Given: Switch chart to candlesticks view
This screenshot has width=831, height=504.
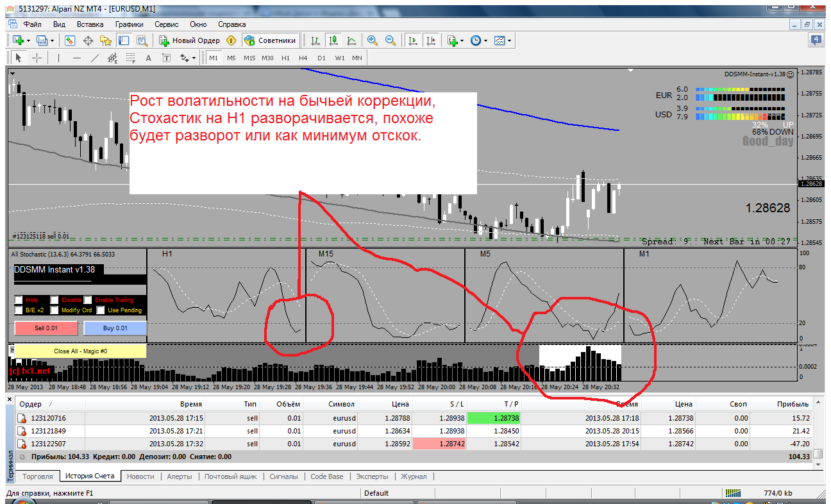Looking at the screenshot, I should click(x=333, y=40).
